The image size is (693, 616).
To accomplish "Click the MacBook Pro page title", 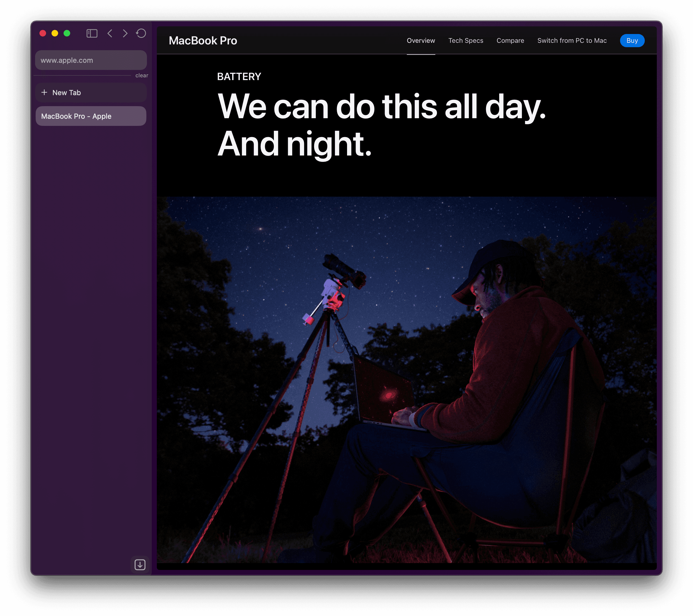I will pos(203,41).
